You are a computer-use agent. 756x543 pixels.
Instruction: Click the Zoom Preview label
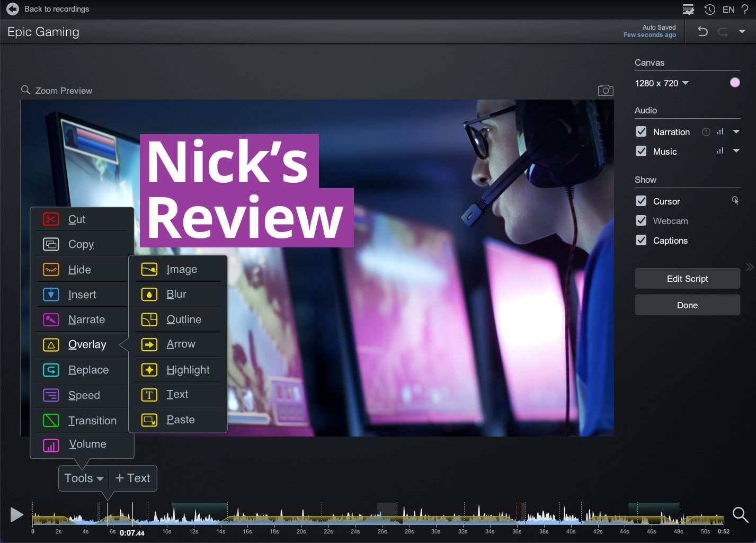pos(64,91)
